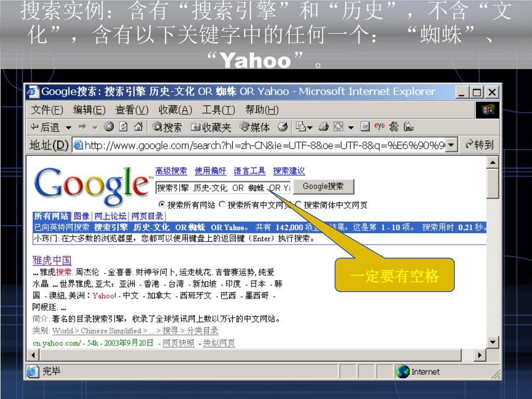Open the Mail dropdown arrow
Screen dimensions: 532x399
tap(310, 128)
